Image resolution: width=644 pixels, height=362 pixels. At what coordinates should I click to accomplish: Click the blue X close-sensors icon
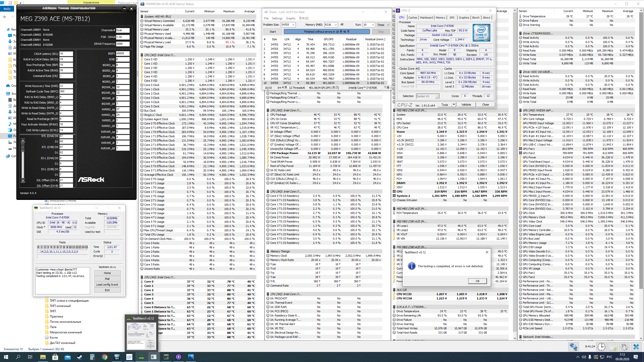coord(636,347)
